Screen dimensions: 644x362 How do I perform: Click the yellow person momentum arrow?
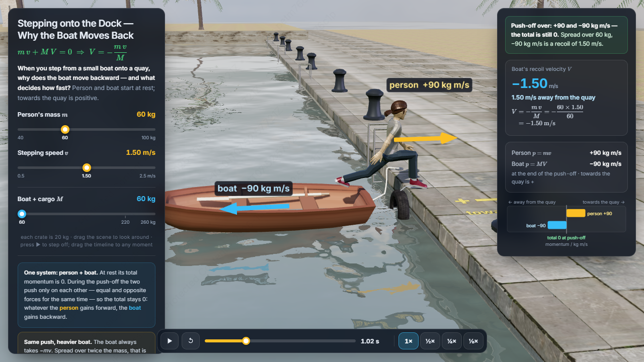click(425, 138)
